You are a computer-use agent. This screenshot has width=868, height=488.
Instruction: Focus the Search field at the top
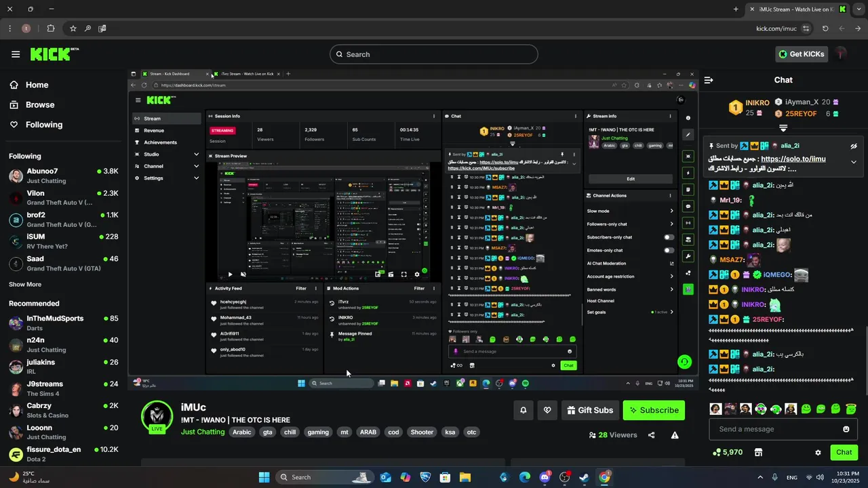pyautogui.click(x=434, y=54)
